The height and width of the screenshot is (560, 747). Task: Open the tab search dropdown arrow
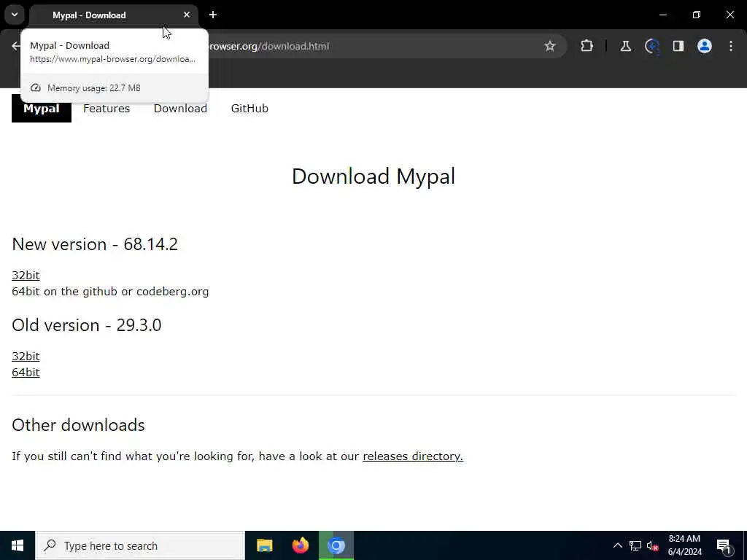click(x=15, y=15)
